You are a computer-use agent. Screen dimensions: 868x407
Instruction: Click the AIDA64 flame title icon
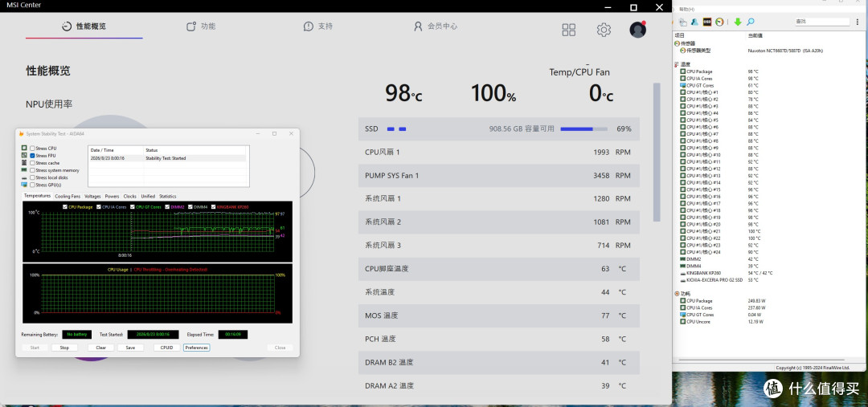(x=21, y=134)
